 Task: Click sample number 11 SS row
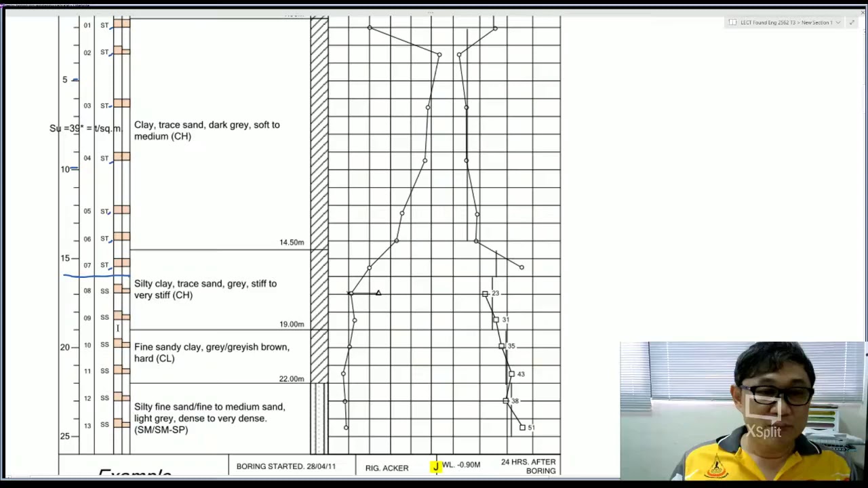click(96, 371)
